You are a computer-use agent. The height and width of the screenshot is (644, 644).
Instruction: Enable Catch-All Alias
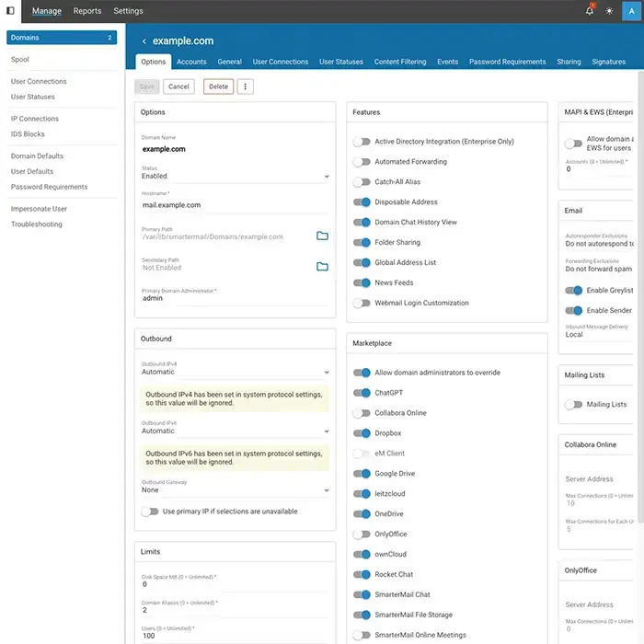(x=362, y=182)
